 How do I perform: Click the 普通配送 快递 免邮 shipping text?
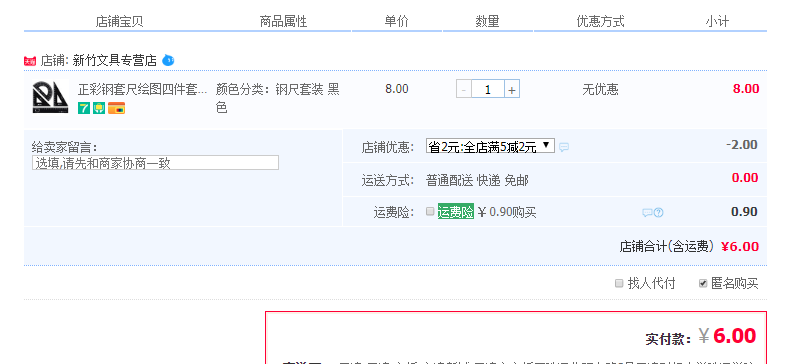point(477,180)
